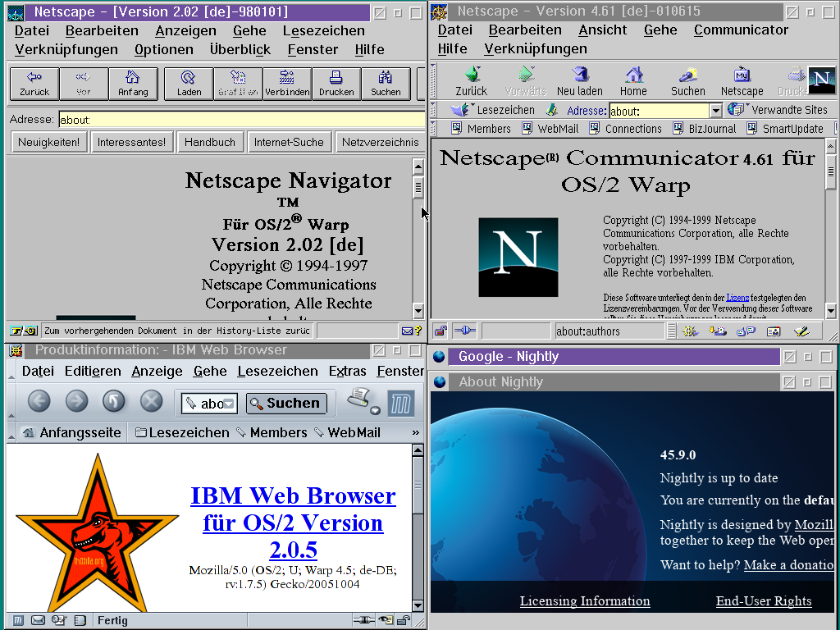840x630 pixels.
Task: Click the Navigator ship-wheel icon in Netscape 4.61 status bar
Action: tap(689, 331)
